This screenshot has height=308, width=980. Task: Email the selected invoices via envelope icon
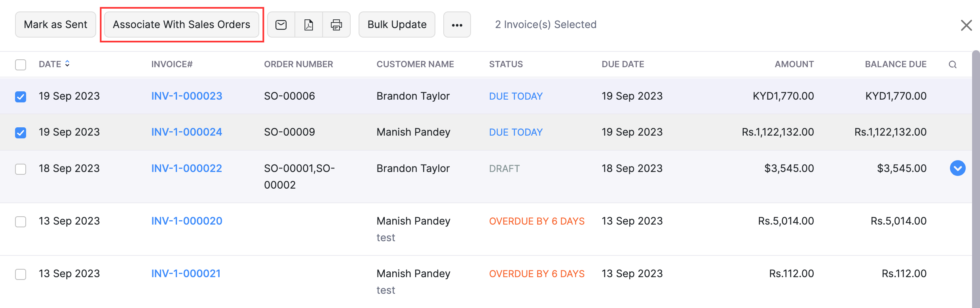(x=281, y=25)
